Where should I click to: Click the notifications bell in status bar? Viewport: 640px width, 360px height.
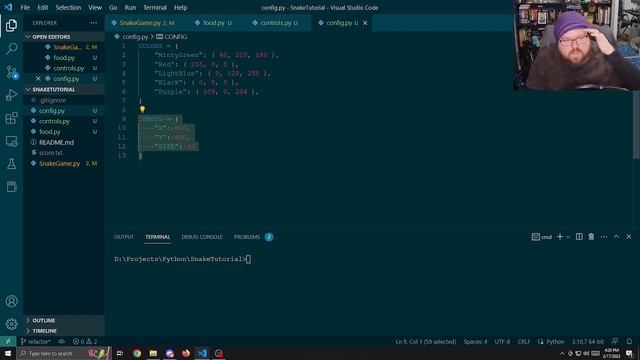click(x=629, y=341)
